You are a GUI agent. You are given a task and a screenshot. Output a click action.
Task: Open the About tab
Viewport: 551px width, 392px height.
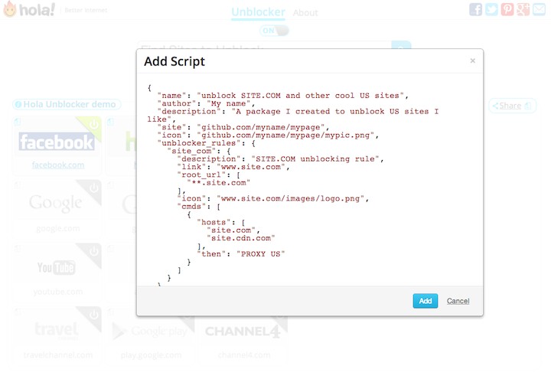click(305, 13)
